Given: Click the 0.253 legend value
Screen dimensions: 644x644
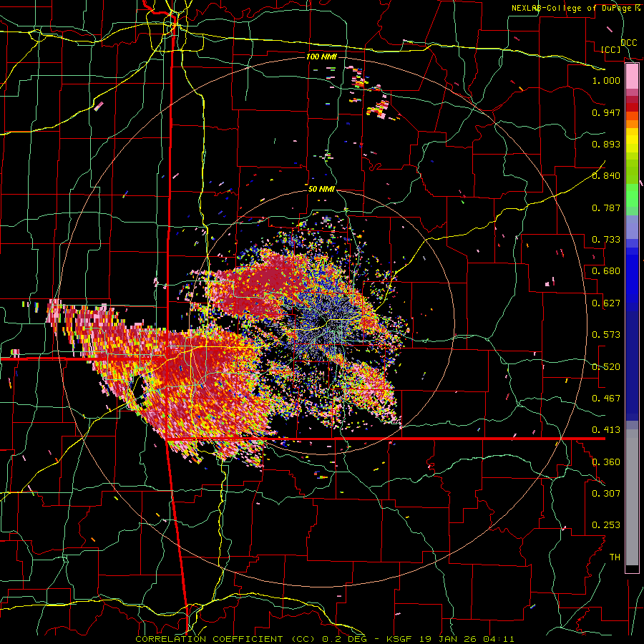Looking at the screenshot, I should click(606, 525).
